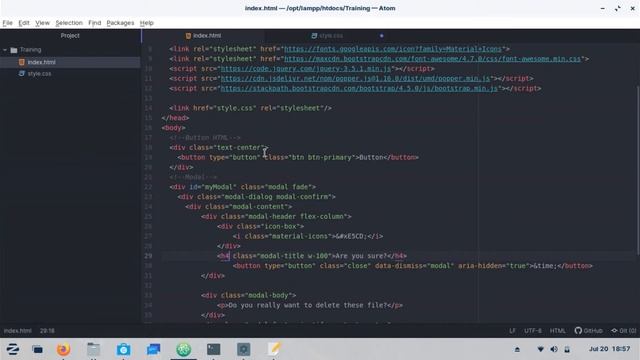Click line number 29 in the gutter
640x360 pixels.
point(148,256)
